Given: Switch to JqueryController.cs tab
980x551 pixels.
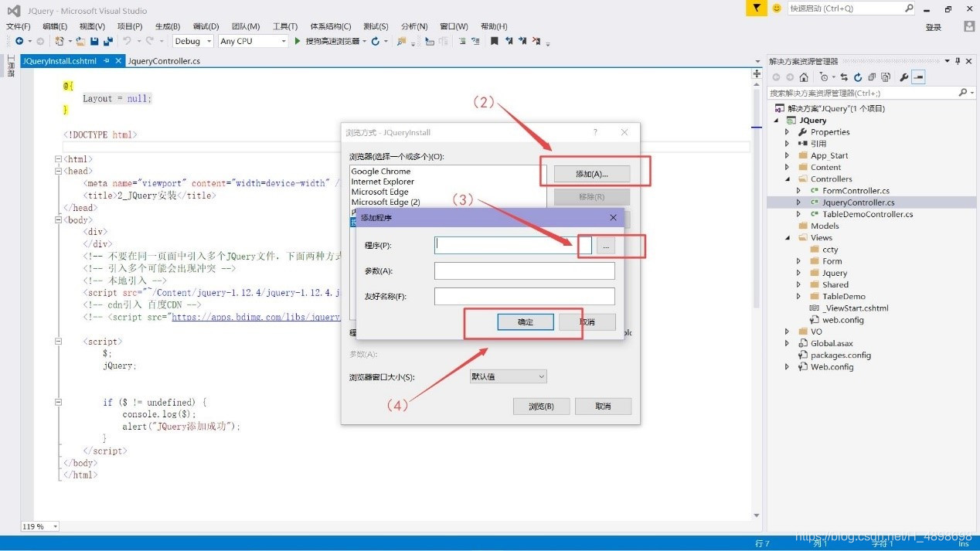Looking at the screenshot, I should [x=164, y=61].
